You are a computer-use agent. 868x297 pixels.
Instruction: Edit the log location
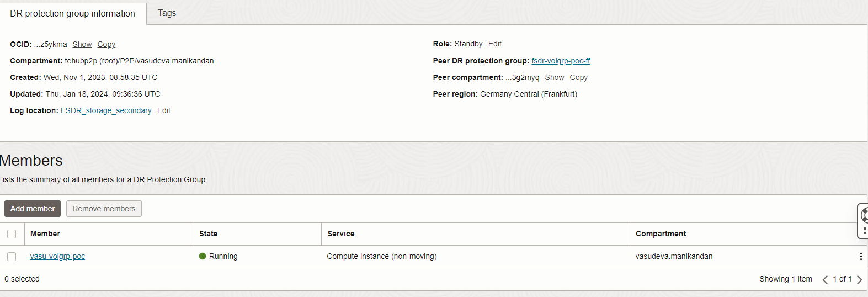click(x=164, y=110)
